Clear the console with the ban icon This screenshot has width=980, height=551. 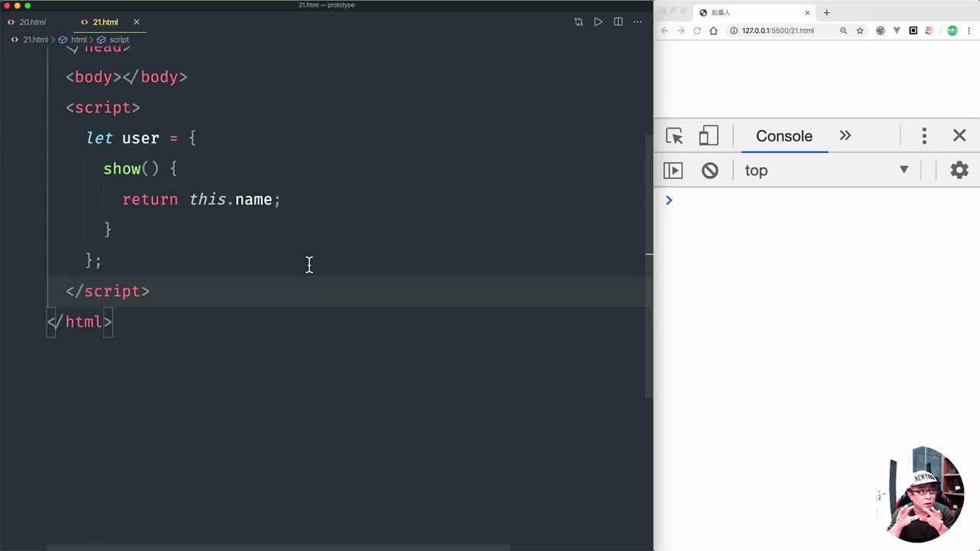click(710, 170)
